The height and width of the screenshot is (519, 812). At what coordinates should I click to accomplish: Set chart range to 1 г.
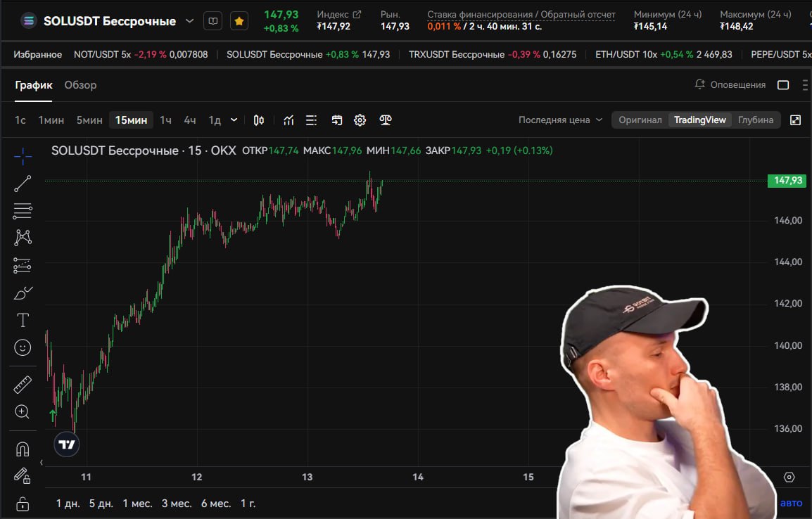[248, 504]
